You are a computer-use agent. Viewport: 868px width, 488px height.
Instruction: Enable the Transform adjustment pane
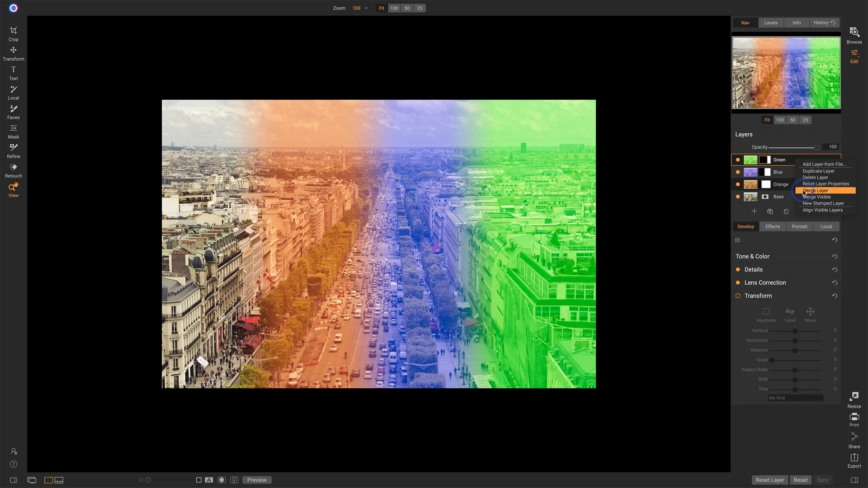click(x=738, y=296)
